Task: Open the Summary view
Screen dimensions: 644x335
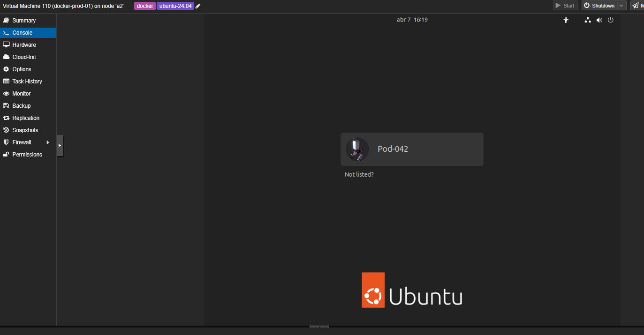Action: (x=23, y=21)
